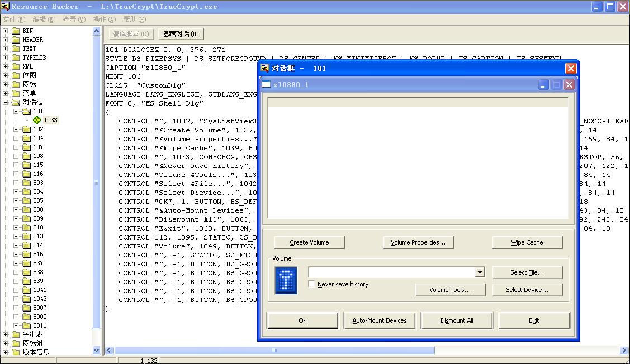
Task: Click the TrueCrypt volume icon in dialog
Action: (x=286, y=280)
